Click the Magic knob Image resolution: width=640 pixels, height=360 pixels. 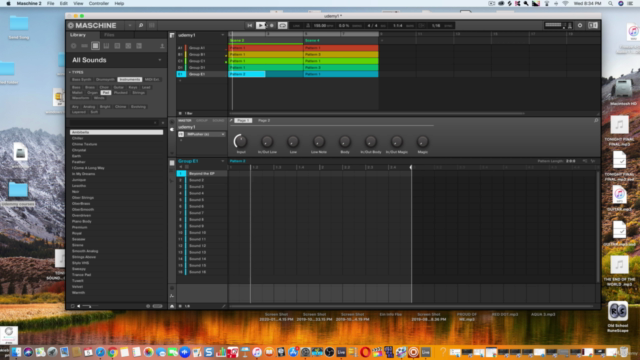pyautogui.click(x=422, y=141)
